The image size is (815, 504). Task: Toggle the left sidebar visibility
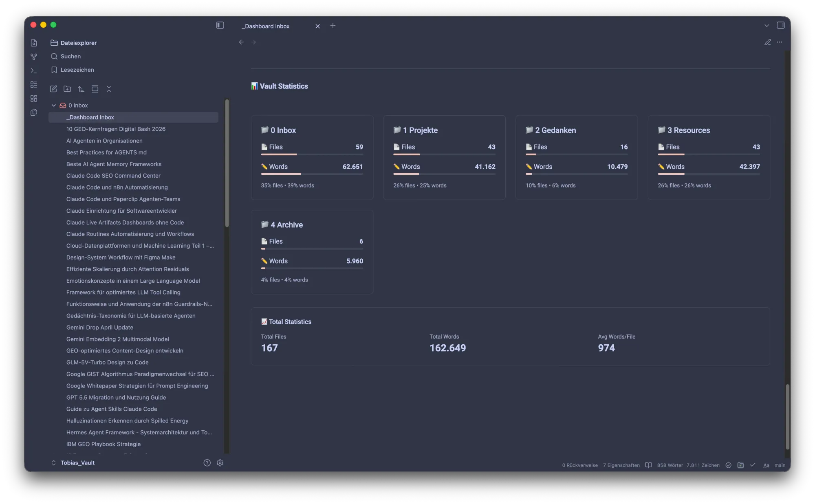pyautogui.click(x=220, y=25)
